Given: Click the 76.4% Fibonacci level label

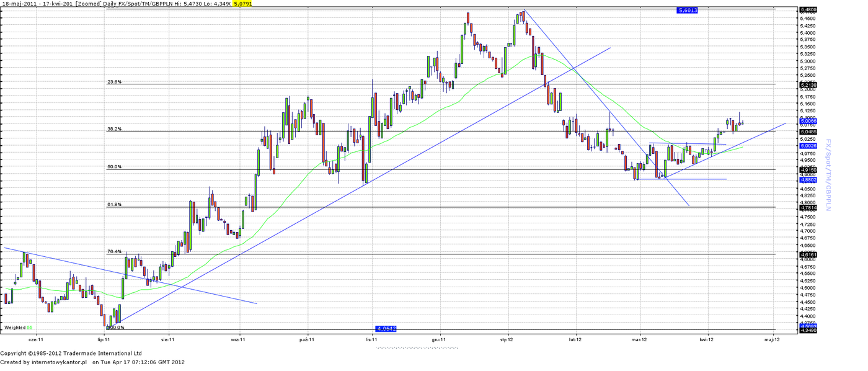Looking at the screenshot, I should 115,251.
